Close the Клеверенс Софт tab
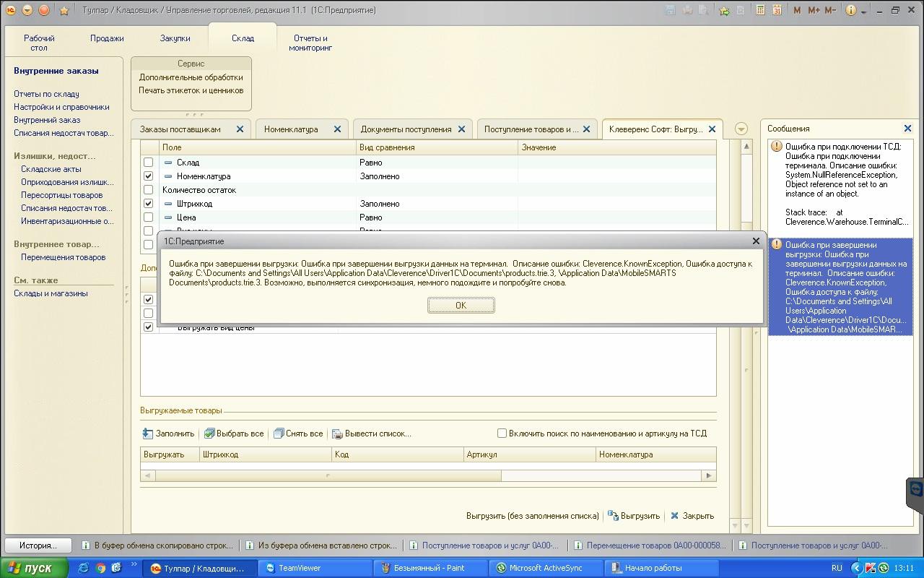This screenshot has width=924, height=578. click(x=712, y=129)
